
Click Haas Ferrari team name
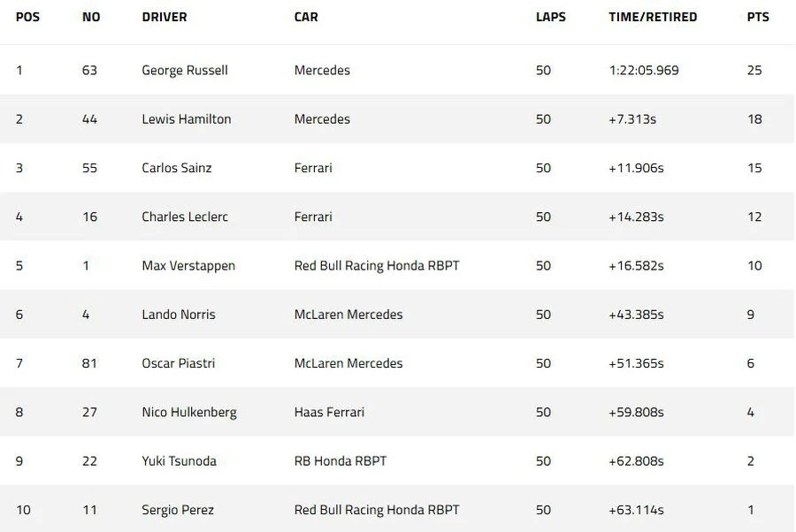[x=330, y=412]
